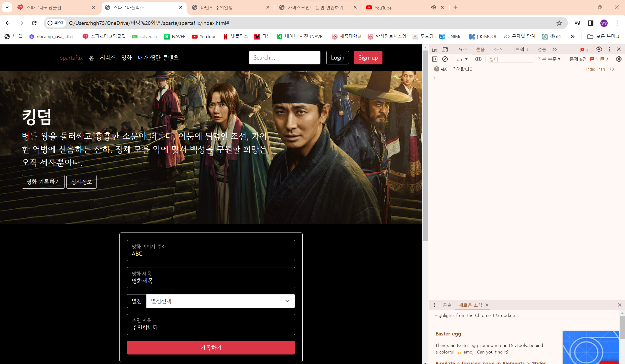625x364 pixels.
Task: Close the DevTools panel
Action: [x=619, y=49]
